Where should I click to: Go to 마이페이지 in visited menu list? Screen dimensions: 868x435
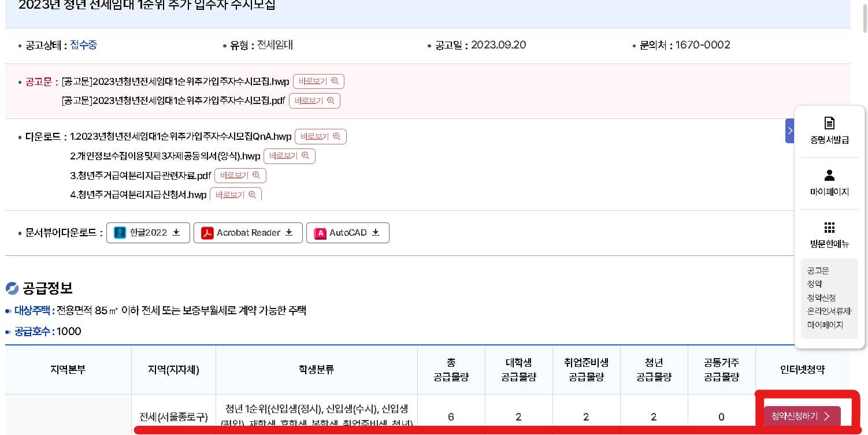(x=825, y=325)
